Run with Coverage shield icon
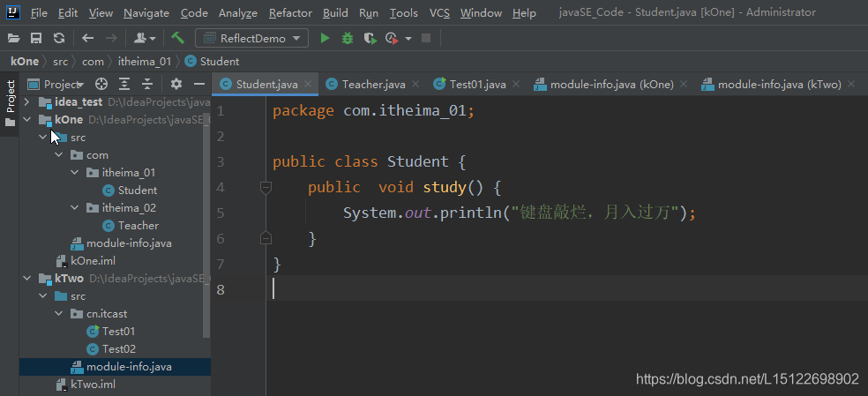The height and width of the screenshot is (396, 868). [370, 38]
